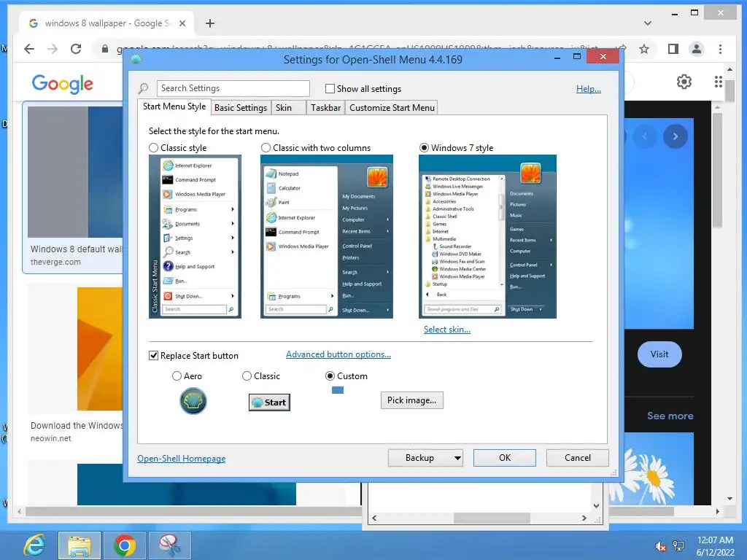Close the windows 8 wallpaper tab
The width and height of the screenshot is (747, 560).
point(182,23)
